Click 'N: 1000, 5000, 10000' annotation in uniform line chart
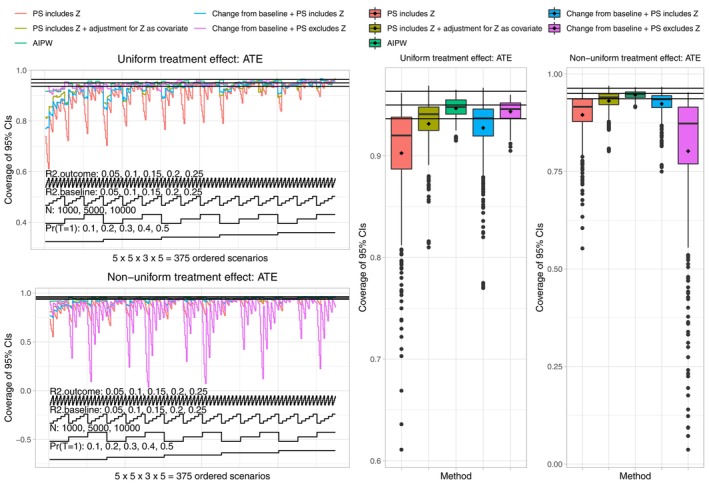 click(90, 210)
